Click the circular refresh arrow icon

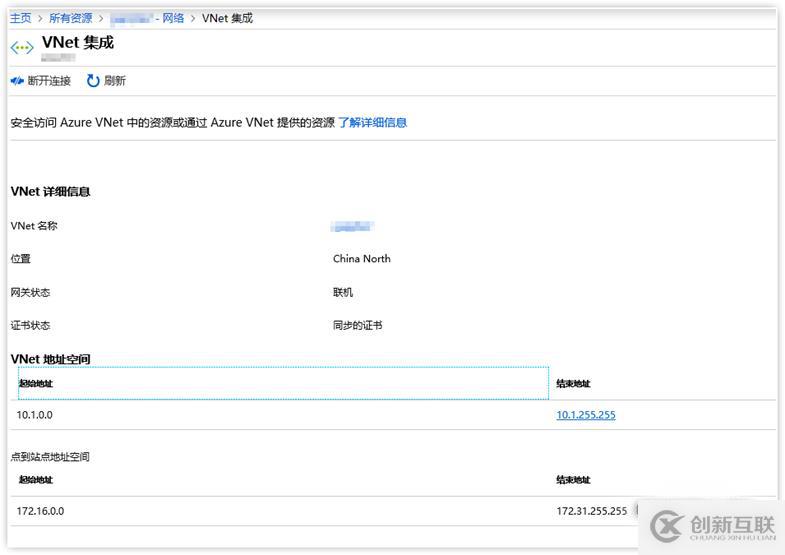tap(93, 81)
